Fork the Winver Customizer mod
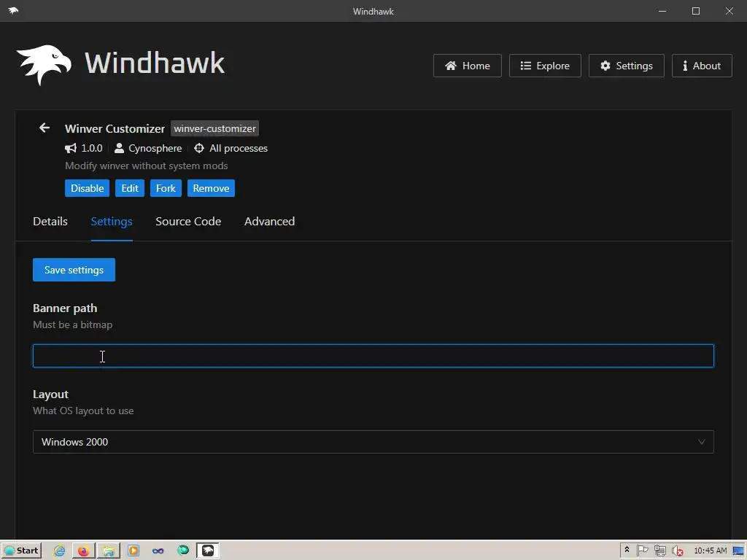Viewport: 747px width, 560px height. click(166, 188)
